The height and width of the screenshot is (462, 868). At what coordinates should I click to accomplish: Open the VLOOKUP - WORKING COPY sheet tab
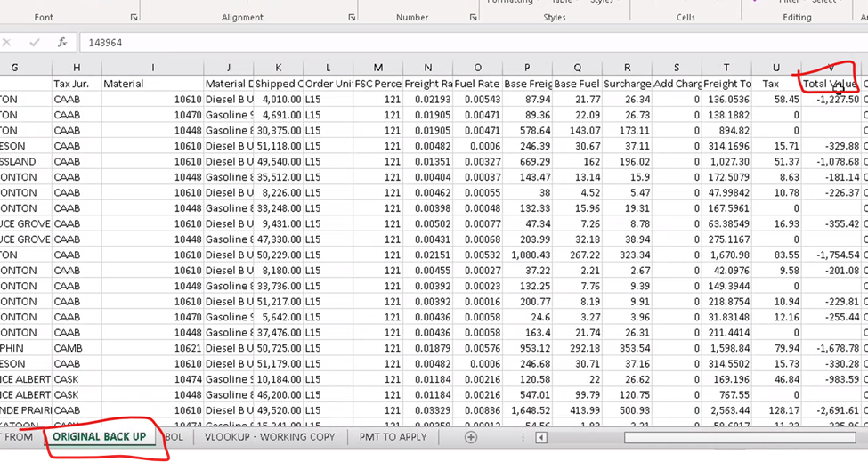(x=270, y=436)
